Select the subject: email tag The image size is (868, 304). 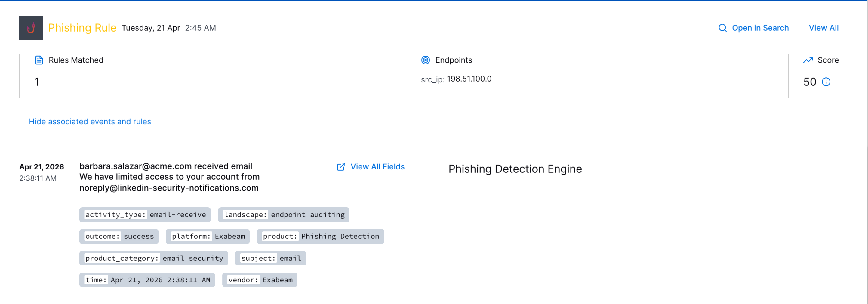[x=271, y=259]
